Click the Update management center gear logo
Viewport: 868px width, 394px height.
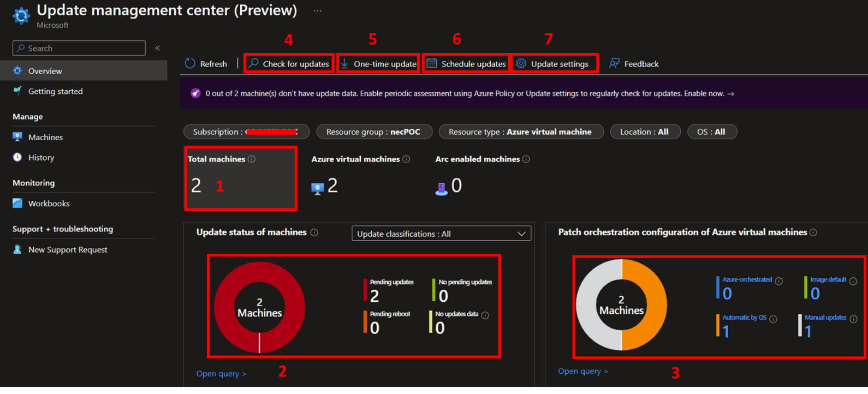click(x=21, y=16)
